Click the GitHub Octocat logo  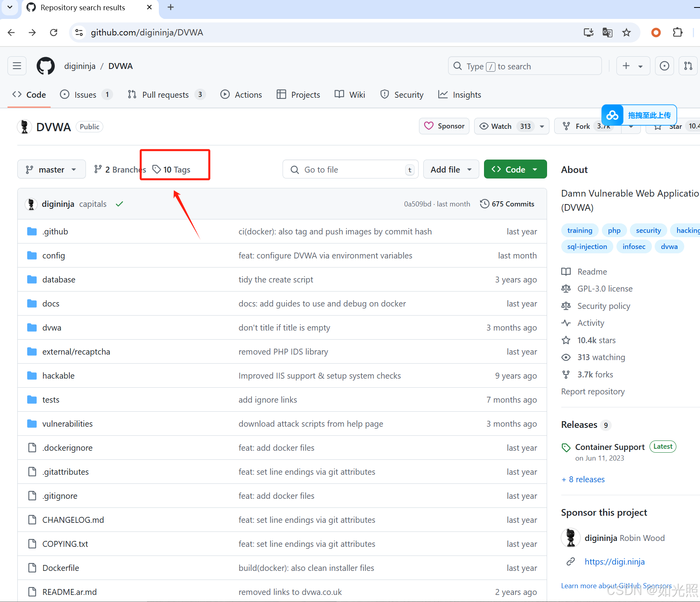point(46,66)
